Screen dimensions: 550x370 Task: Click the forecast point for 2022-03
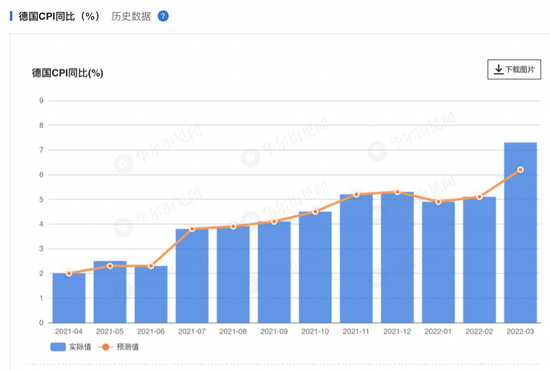(x=521, y=170)
